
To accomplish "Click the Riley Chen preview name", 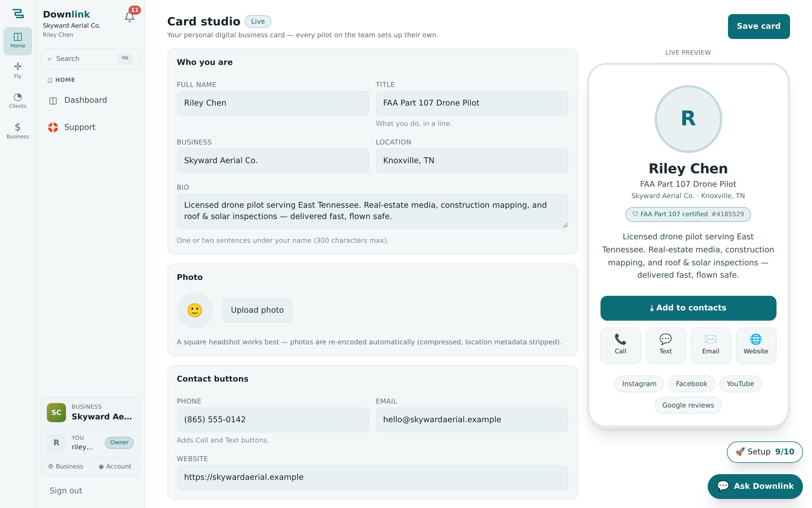I will click(x=688, y=169).
